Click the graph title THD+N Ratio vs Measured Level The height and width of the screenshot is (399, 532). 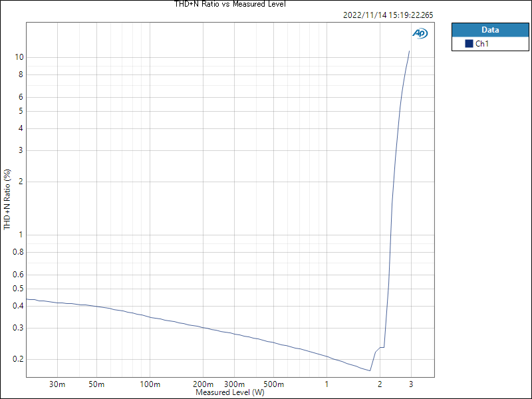pos(230,4)
